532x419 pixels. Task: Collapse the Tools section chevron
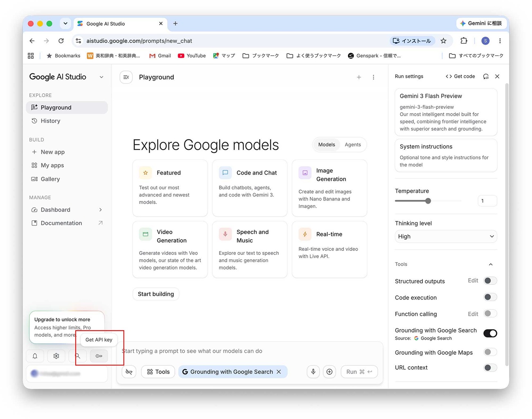pyautogui.click(x=491, y=264)
